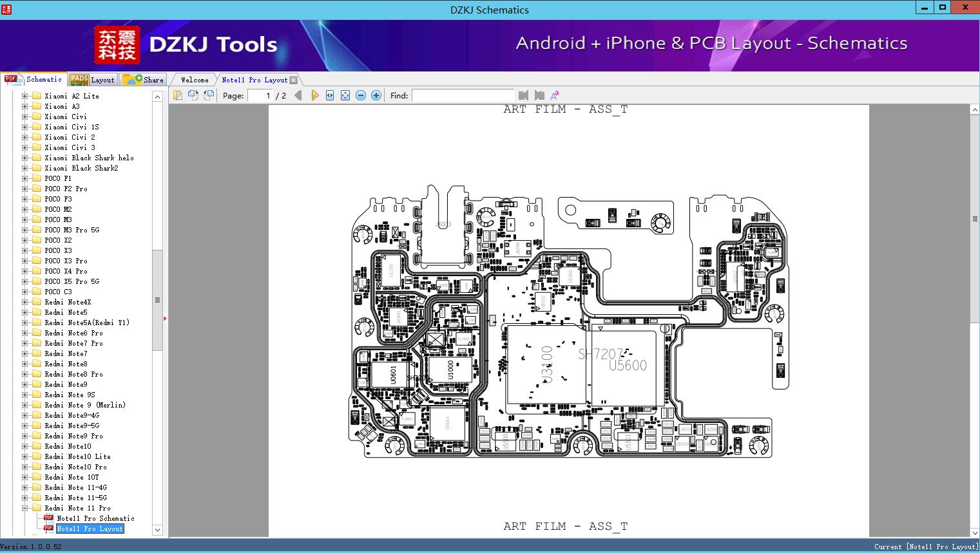Open the Welcome document tab
Image resolution: width=980 pixels, height=553 pixels.
(195, 80)
